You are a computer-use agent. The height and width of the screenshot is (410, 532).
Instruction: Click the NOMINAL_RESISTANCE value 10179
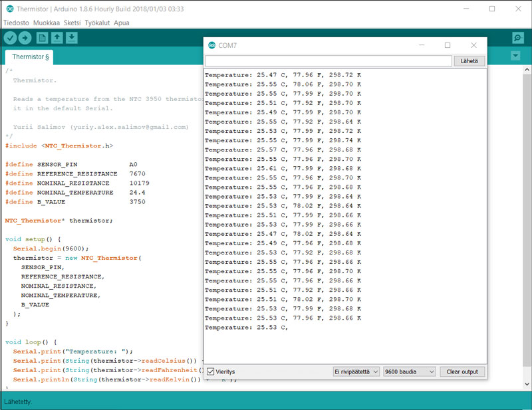[139, 183]
